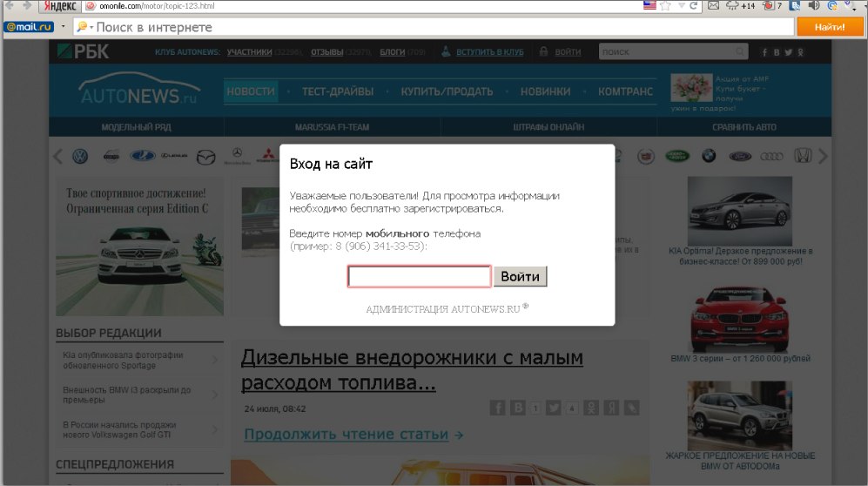Click the speaker volume toolbar icon
The image size is (868, 486).
click(814, 5)
